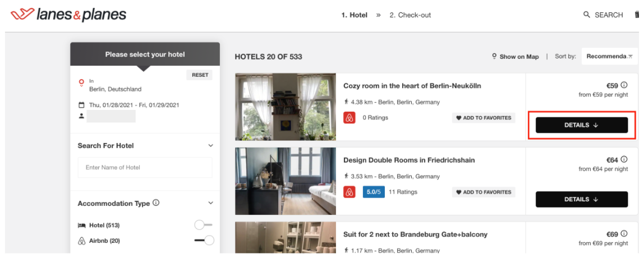The width and height of the screenshot is (644, 258).
Task: Click from €59 per night text
Action: pos(603,94)
